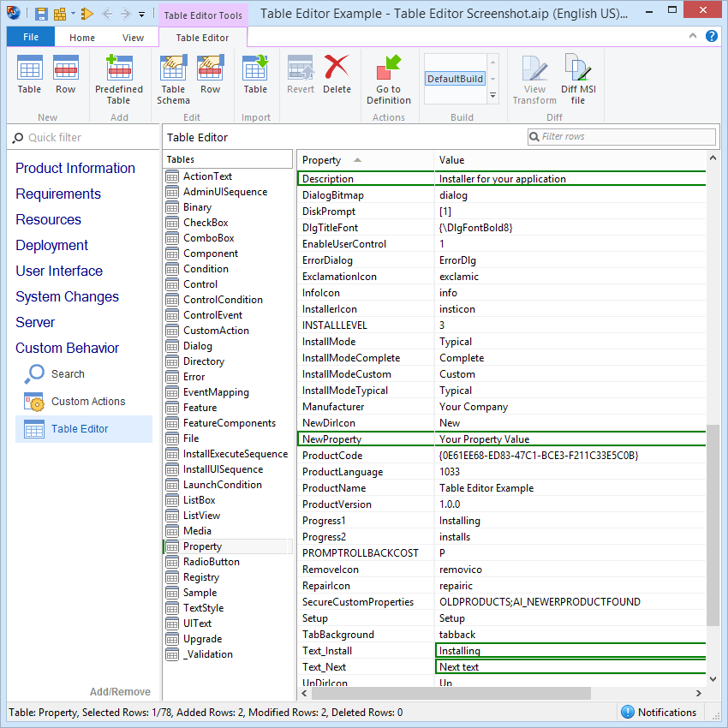728x728 pixels.
Task: Click the vertical scrollbar up arrow
Action: [713, 158]
